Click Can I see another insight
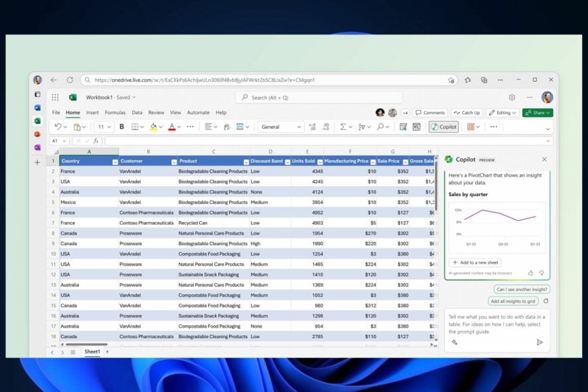 (x=522, y=290)
